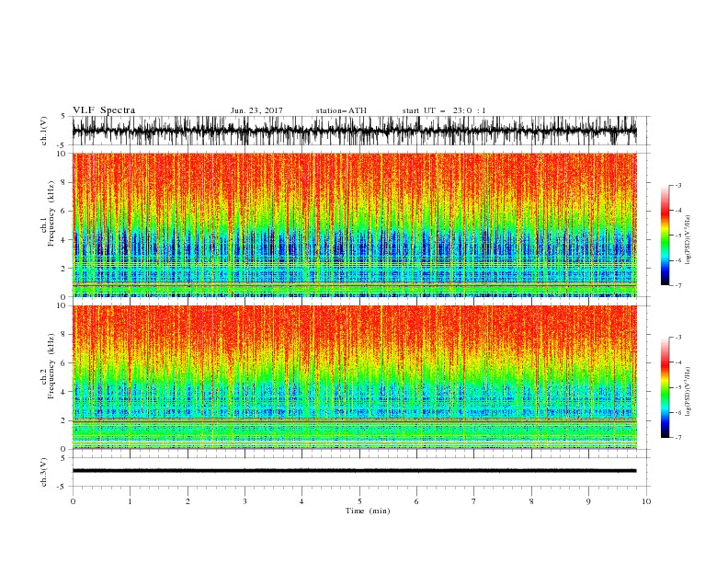This screenshot has width=728, height=563.
Task: Click the "ch.3(V)" axis label
Action: pyautogui.click(x=44, y=472)
